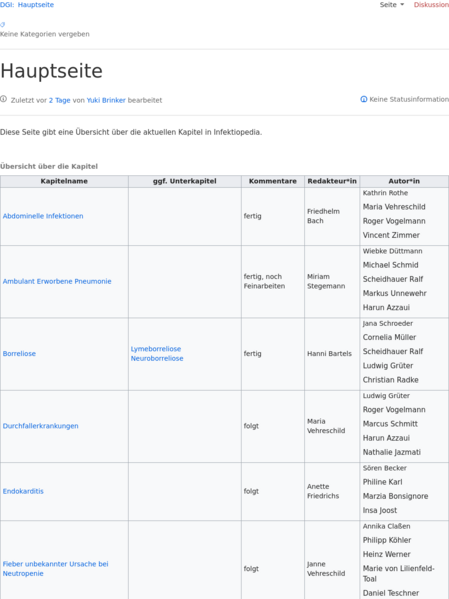Click the 'ggf. Unterkapitel' column header
This screenshot has height=599, width=449.
pos(185,181)
